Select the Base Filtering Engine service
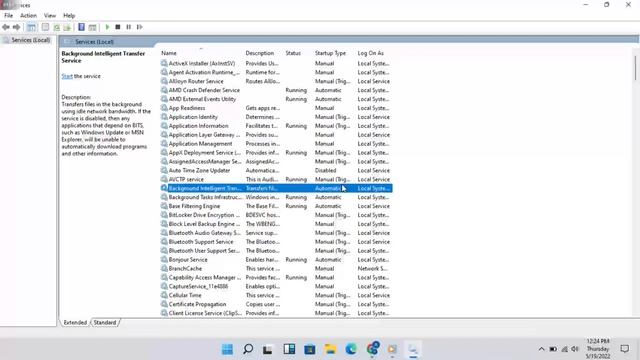Viewport: 640px width, 360px height. coord(276,206)
